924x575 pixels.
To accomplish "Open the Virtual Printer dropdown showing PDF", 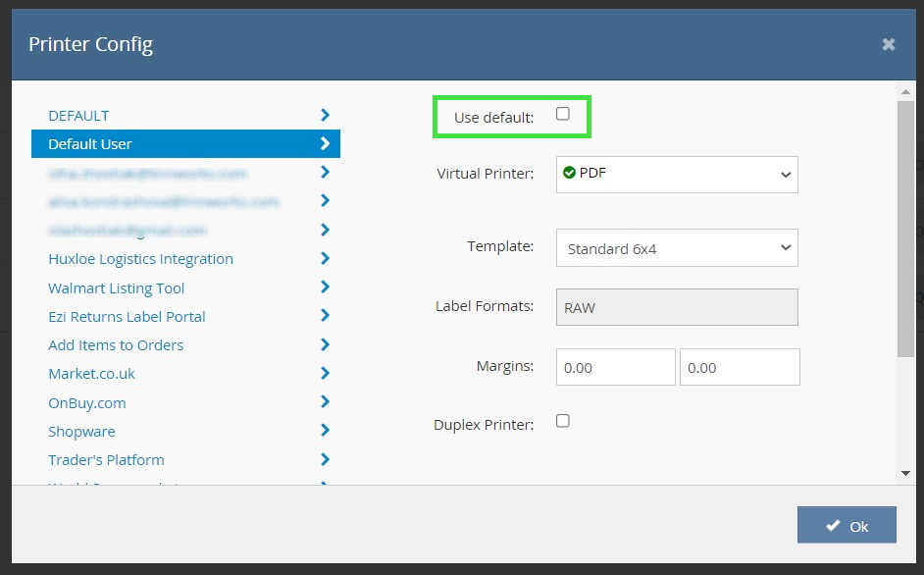I will click(x=677, y=174).
